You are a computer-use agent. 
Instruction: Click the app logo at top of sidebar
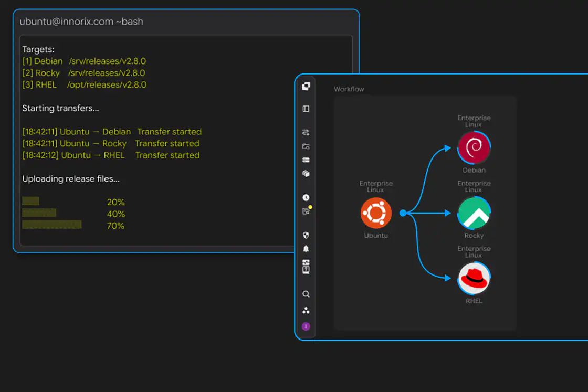tap(306, 86)
